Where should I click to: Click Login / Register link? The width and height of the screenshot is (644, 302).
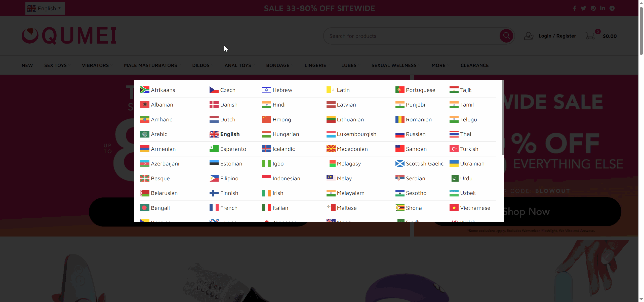(557, 36)
